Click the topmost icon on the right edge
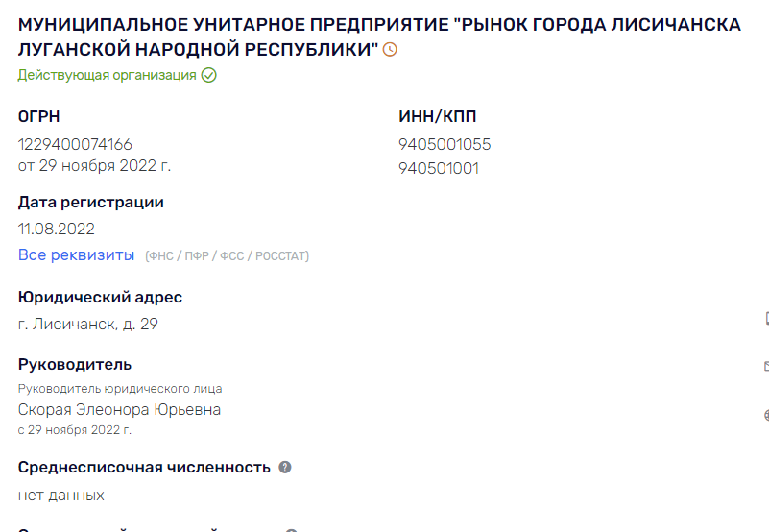 click(x=766, y=317)
